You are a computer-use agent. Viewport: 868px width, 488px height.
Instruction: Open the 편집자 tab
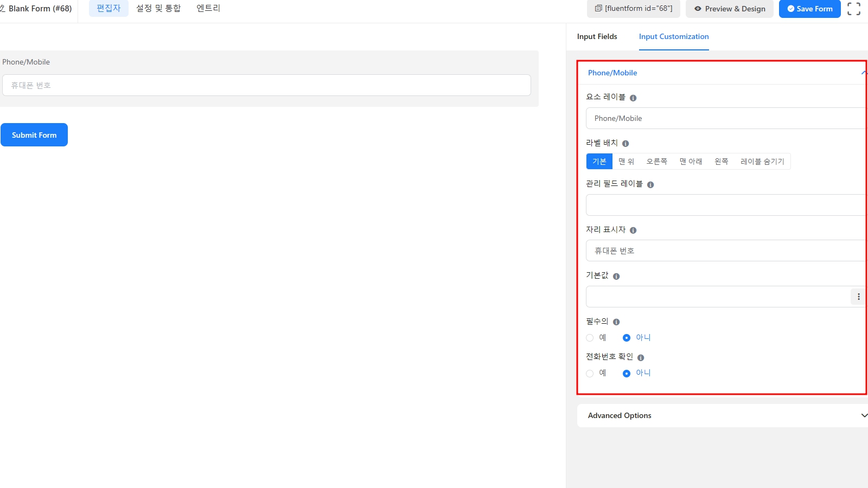coord(108,8)
